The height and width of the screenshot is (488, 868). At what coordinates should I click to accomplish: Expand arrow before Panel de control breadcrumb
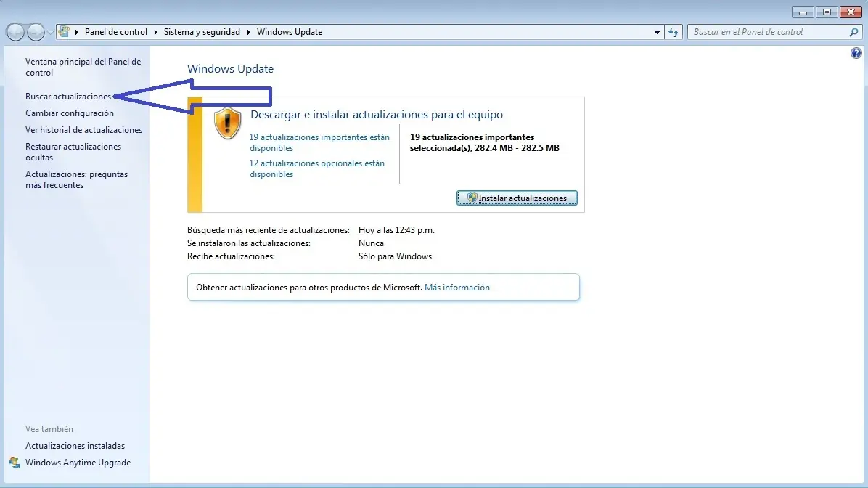pyautogui.click(x=77, y=32)
